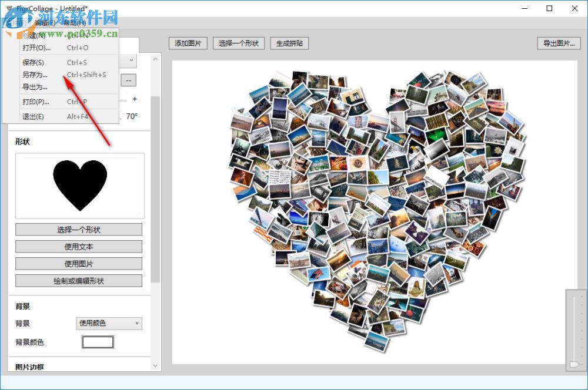Image resolution: width=588 pixels, height=390 pixels.
Task: Click the plus icon to increase rotation value
Action: [x=134, y=99]
